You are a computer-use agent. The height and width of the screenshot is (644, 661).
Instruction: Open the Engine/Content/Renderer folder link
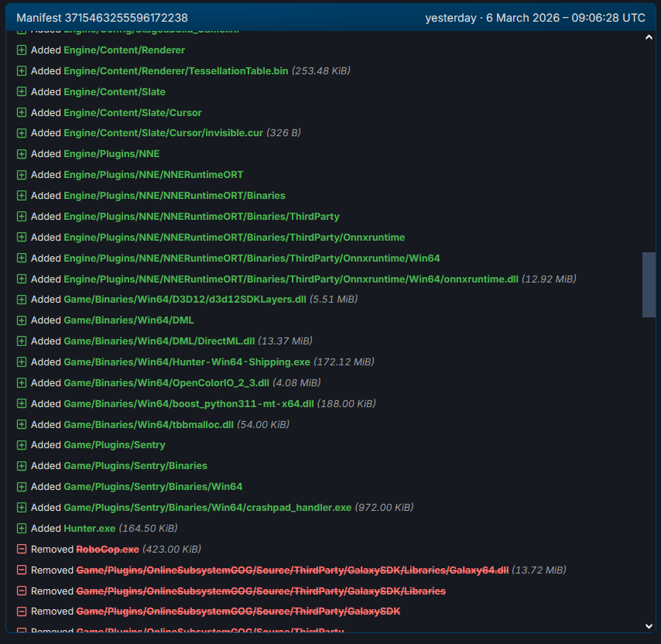coord(124,50)
